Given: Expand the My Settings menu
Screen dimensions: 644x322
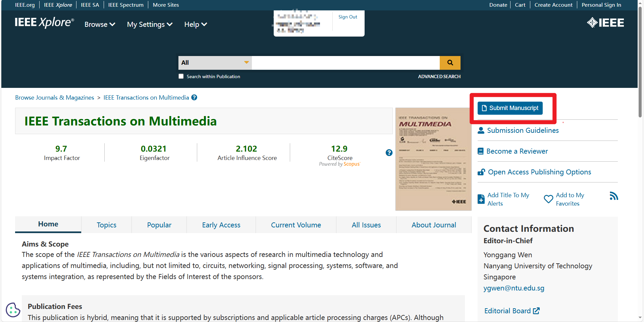Looking at the screenshot, I should (x=150, y=24).
